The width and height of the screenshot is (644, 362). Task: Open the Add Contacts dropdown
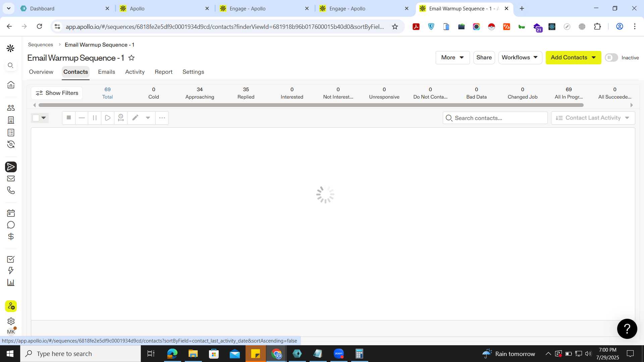point(573,58)
